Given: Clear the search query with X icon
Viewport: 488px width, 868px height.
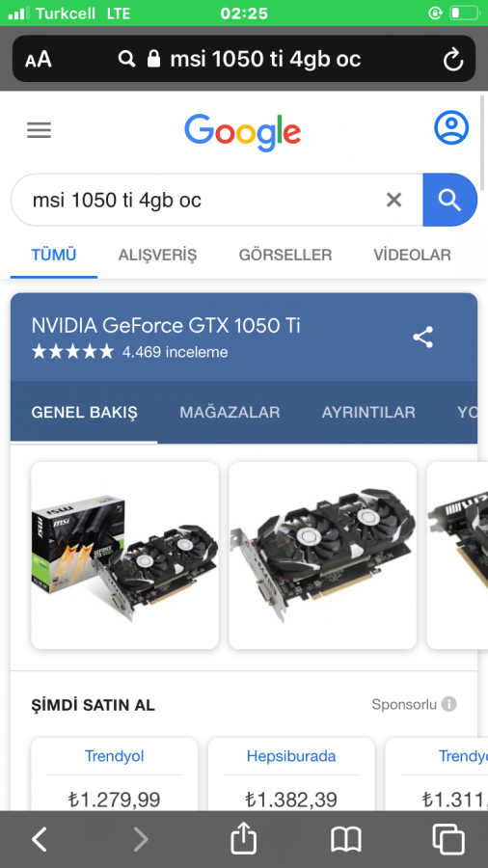Looking at the screenshot, I should (393, 200).
